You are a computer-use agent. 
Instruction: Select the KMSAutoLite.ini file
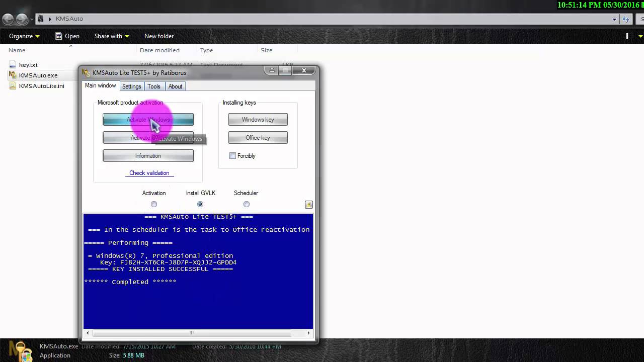point(42,86)
